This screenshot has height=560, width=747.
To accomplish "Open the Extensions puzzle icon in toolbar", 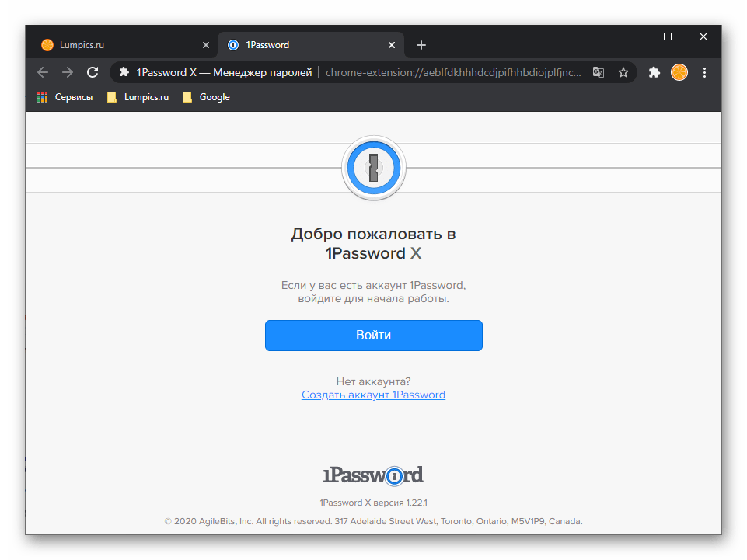I will click(x=654, y=72).
